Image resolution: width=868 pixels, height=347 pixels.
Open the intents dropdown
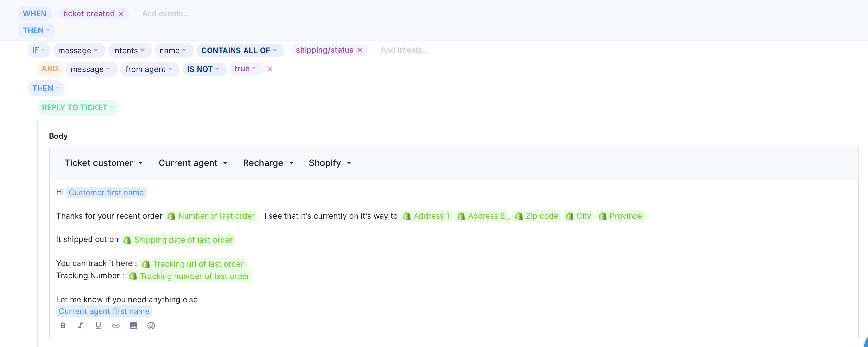point(129,50)
